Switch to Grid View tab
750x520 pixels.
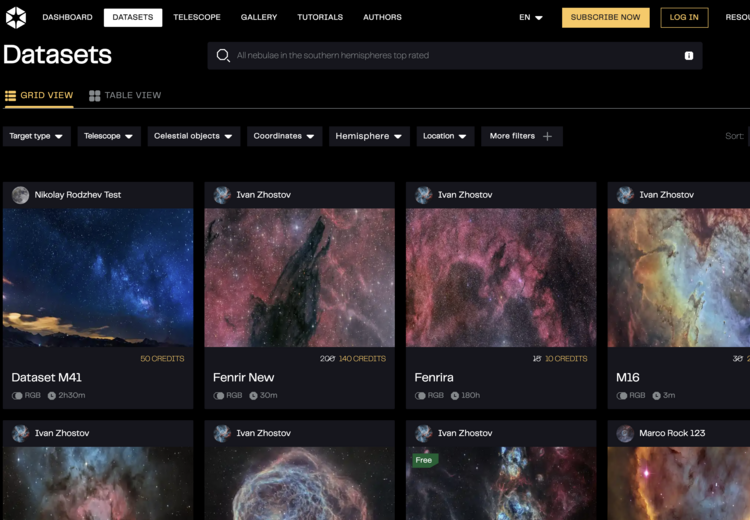click(39, 96)
